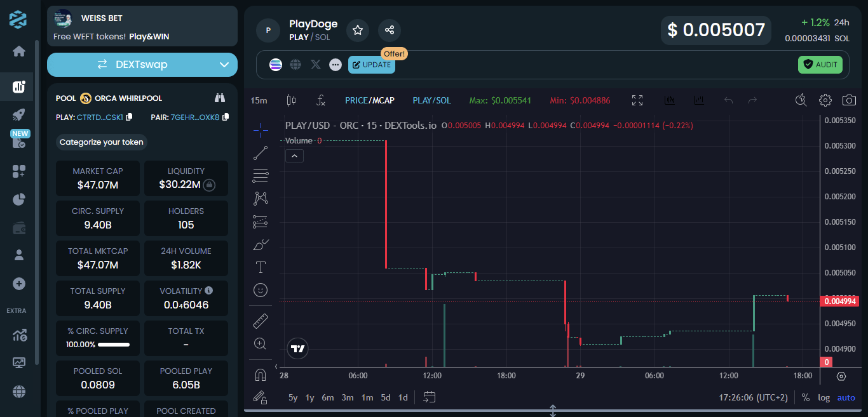Image resolution: width=868 pixels, height=417 pixels.
Task: Select the trend line drawing tool
Action: coord(261,153)
